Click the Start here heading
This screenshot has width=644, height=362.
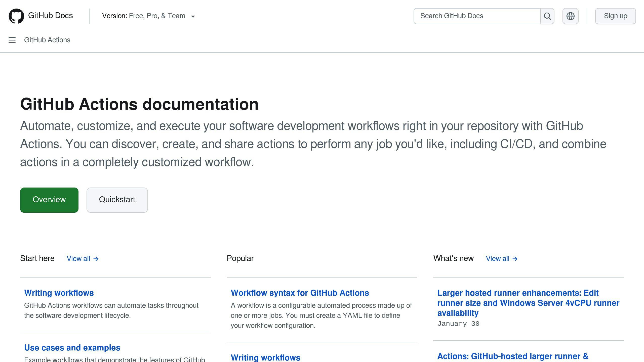pyautogui.click(x=37, y=258)
